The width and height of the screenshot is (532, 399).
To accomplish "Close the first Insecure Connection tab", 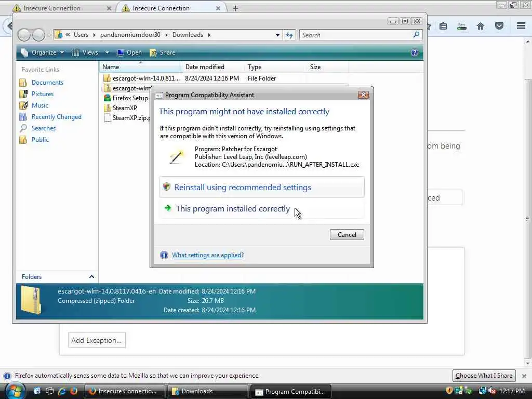I will 109,8.
